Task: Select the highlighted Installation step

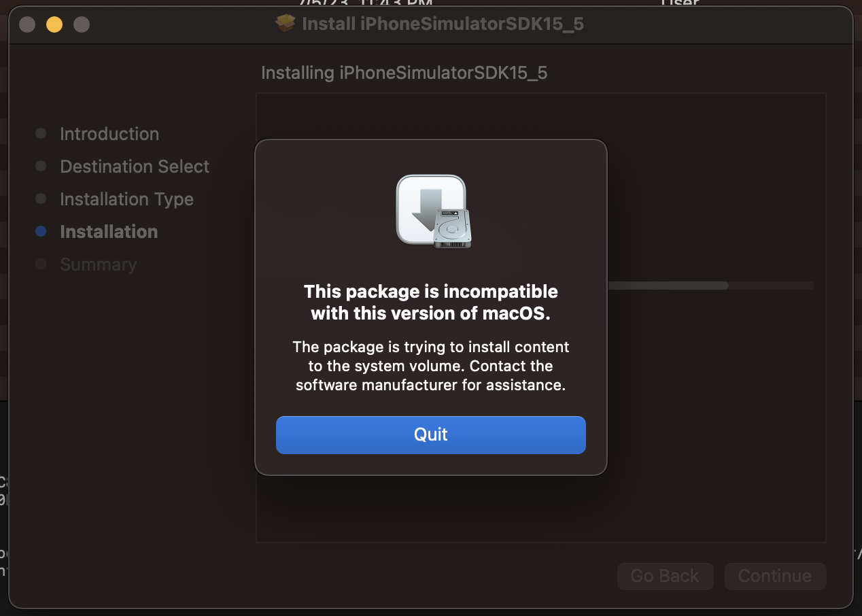Action: tap(108, 231)
